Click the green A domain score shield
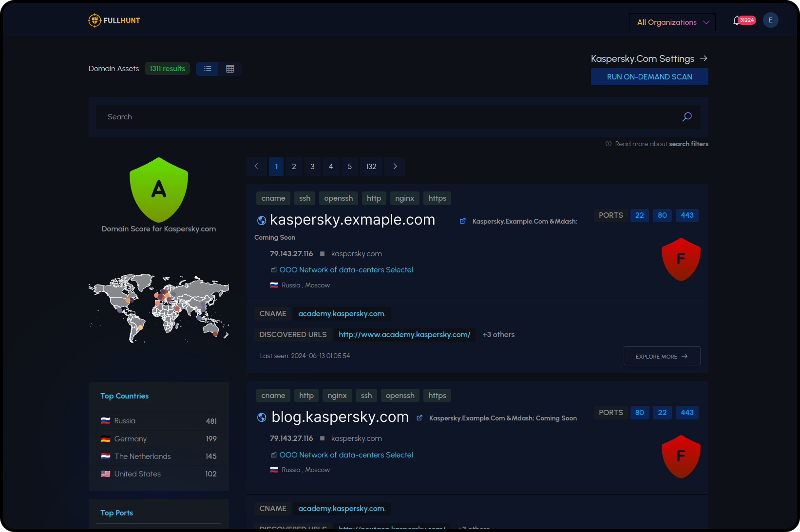800x532 pixels. [x=159, y=190]
